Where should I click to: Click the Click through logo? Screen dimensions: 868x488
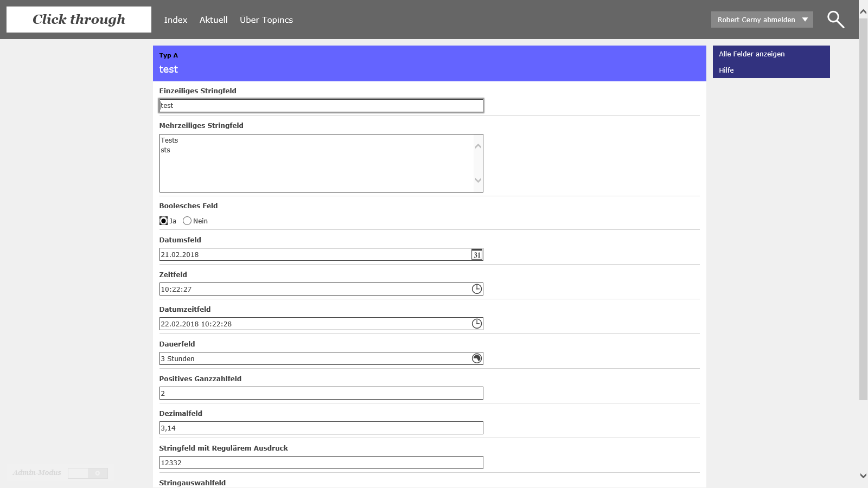click(x=79, y=20)
